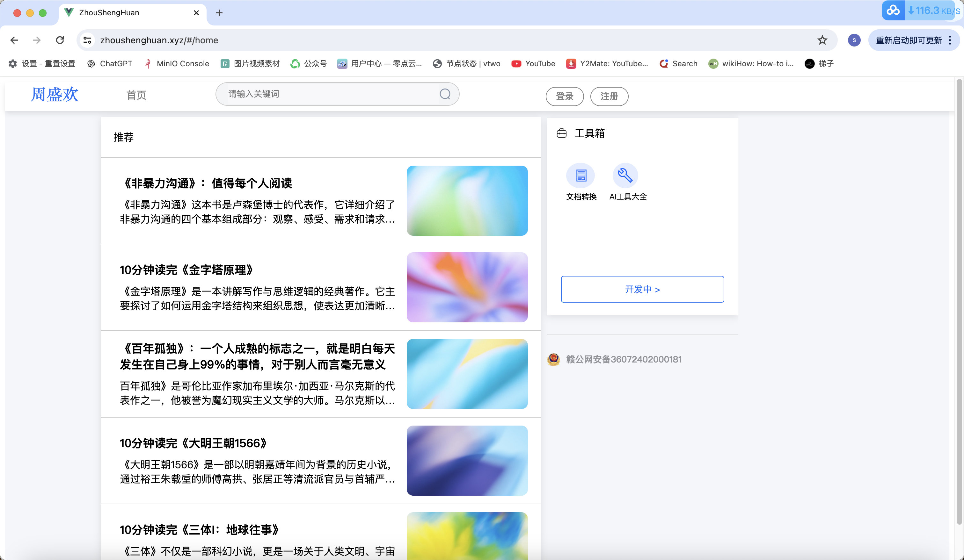Click the 注册 button
964x560 pixels.
point(609,96)
